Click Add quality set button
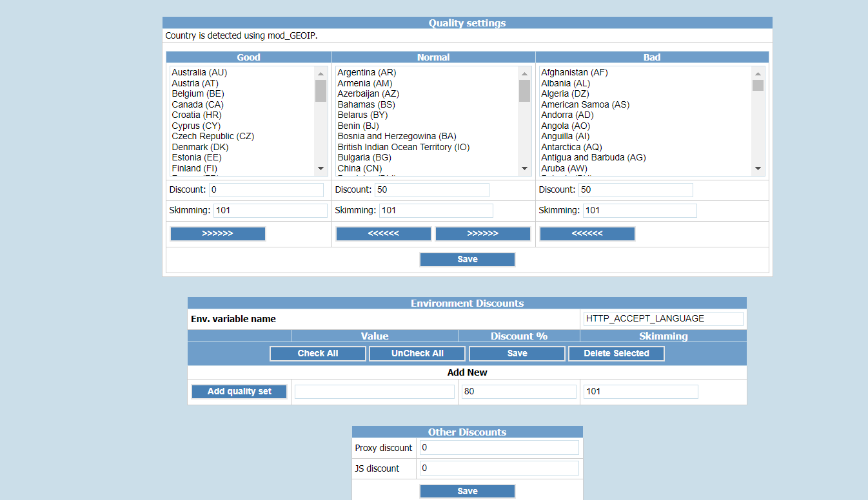The image size is (868, 500). [239, 392]
